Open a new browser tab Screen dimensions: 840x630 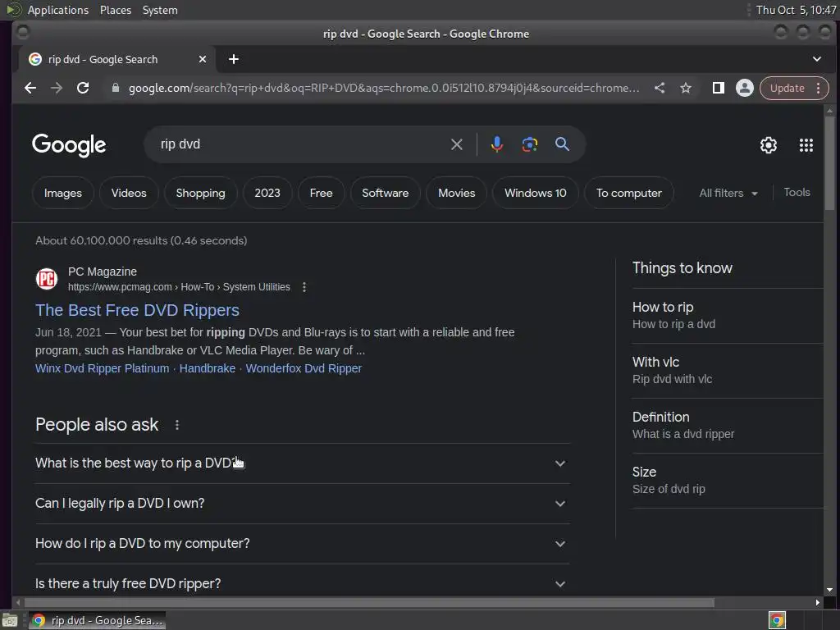(x=234, y=59)
